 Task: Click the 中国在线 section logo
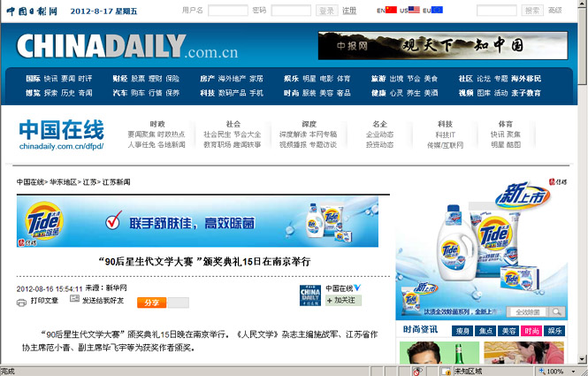61,131
